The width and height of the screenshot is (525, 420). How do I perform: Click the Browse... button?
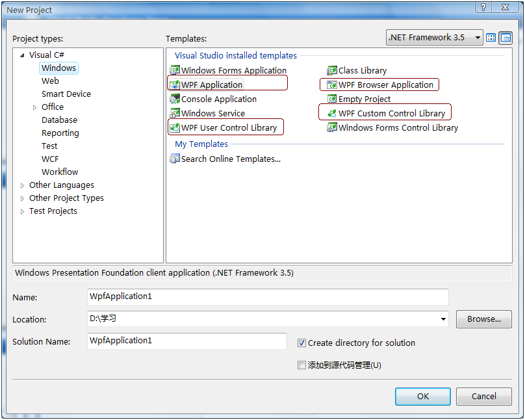(483, 319)
